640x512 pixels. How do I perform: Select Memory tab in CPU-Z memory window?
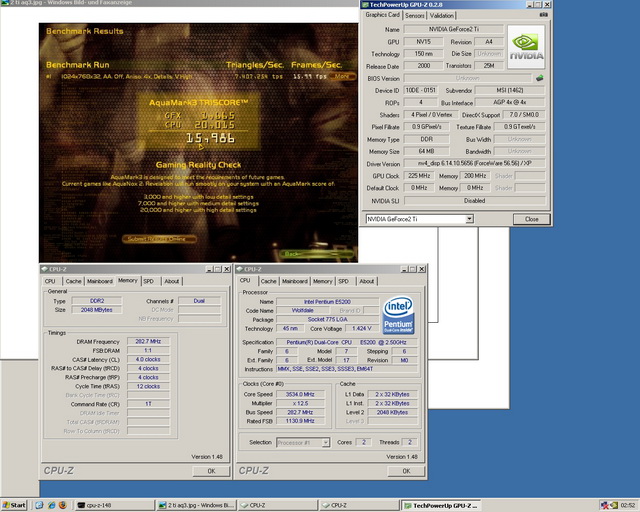click(128, 280)
